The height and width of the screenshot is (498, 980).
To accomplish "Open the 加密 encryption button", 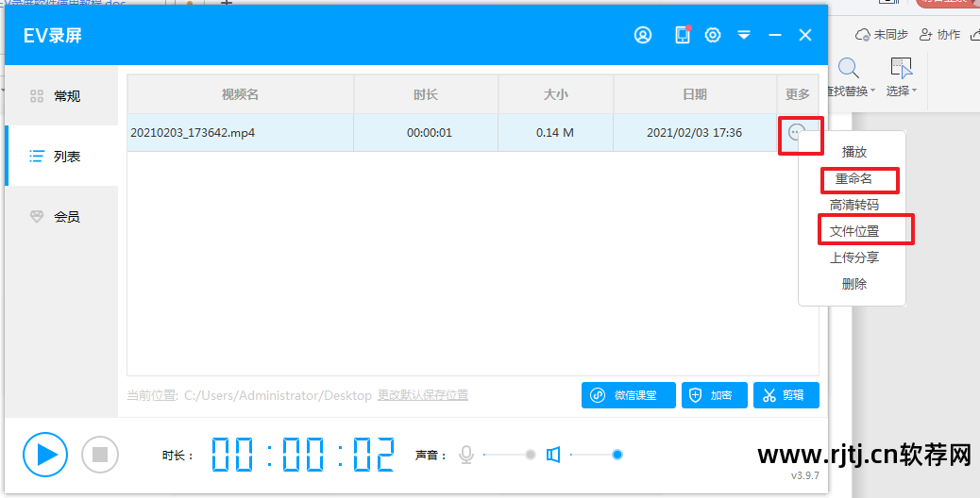I will 715,395.
